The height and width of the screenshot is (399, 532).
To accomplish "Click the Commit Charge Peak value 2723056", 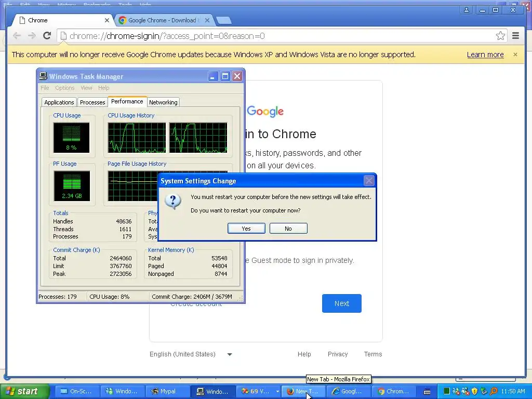I will 121,274.
